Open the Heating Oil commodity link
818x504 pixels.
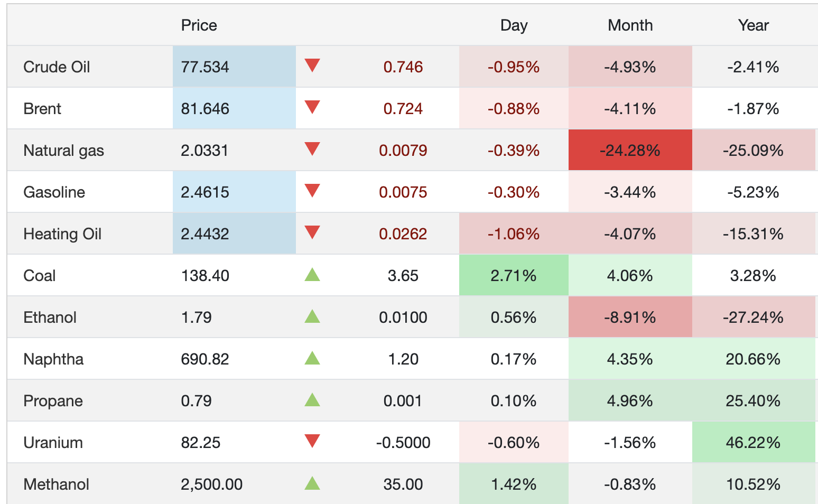tap(62, 234)
